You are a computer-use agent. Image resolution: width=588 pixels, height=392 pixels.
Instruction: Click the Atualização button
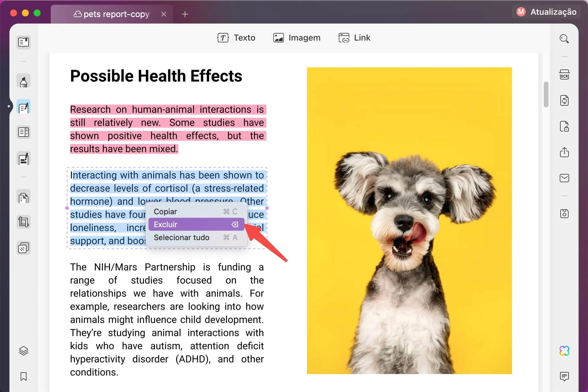tap(546, 12)
